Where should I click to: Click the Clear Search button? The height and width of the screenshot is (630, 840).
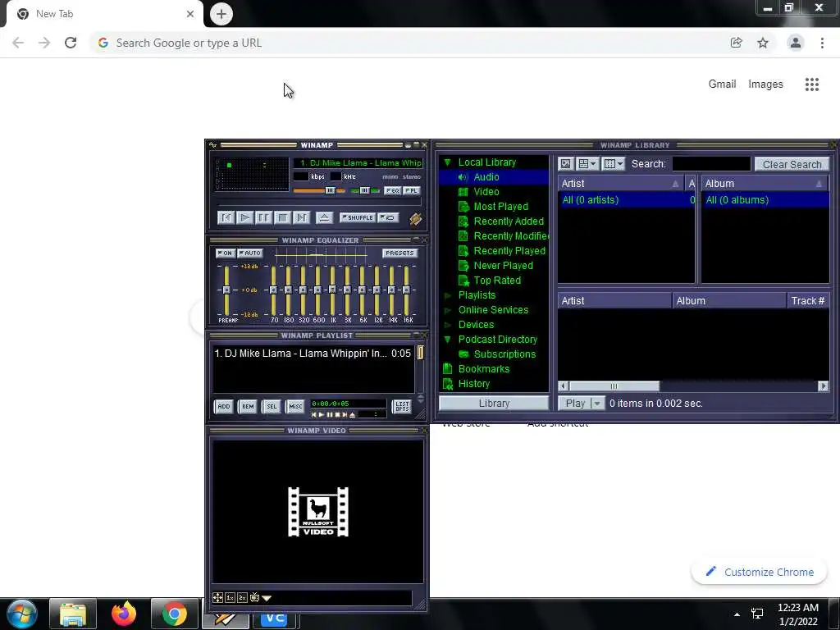click(x=792, y=164)
